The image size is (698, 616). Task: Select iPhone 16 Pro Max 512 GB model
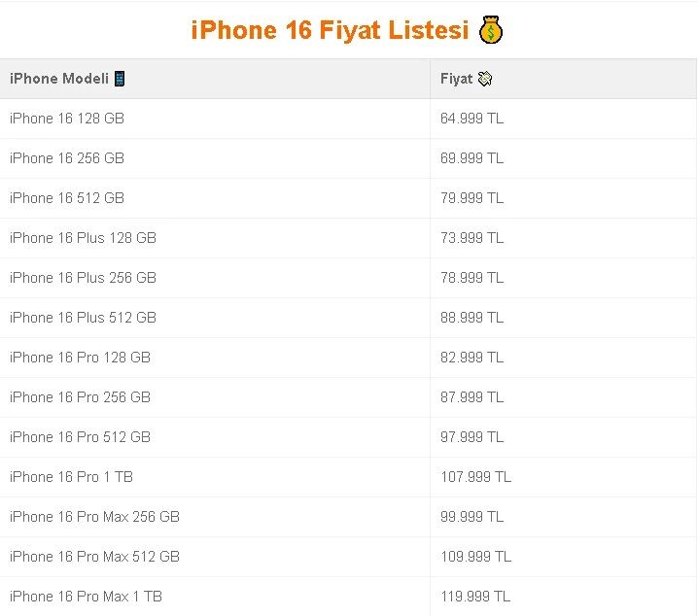click(94, 557)
